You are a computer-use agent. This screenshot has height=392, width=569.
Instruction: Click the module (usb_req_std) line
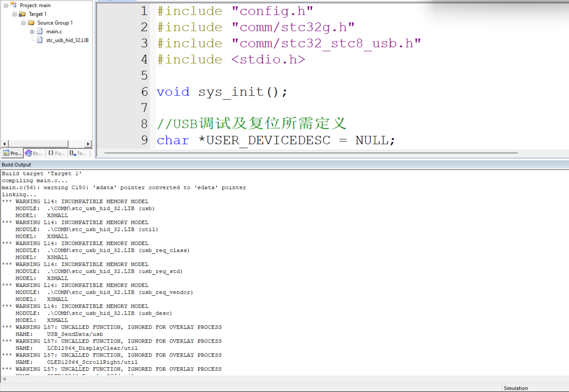pos(99,272)
